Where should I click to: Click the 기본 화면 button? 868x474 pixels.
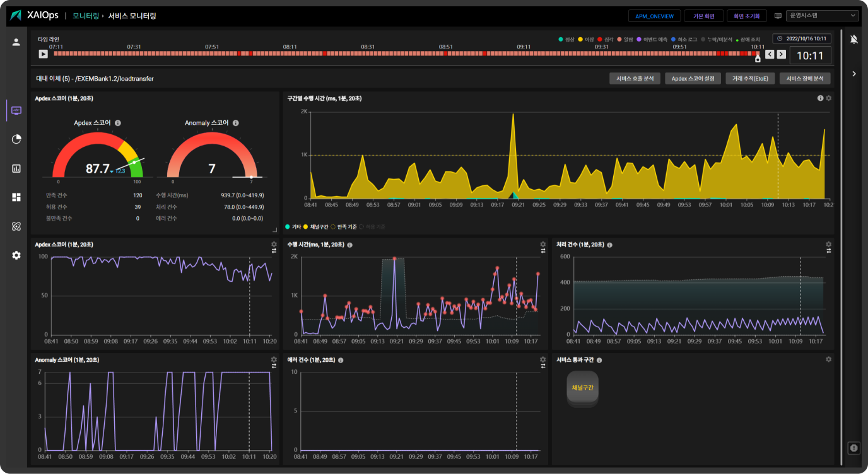pos(703,16)
